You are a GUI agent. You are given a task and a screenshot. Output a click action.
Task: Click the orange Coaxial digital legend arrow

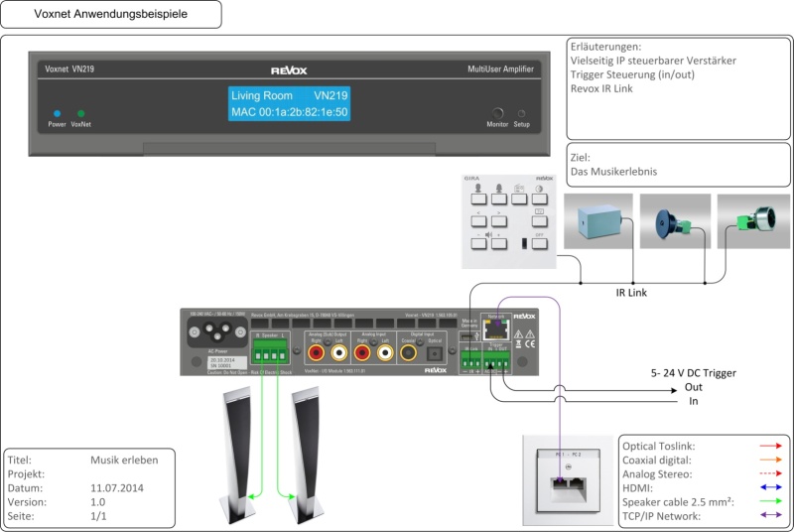click(x=771, y=460)
